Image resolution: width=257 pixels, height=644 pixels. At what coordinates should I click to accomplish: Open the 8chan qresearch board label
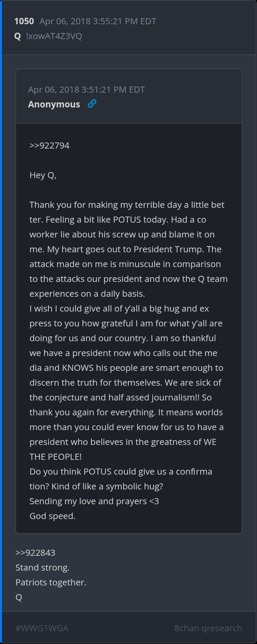[x=208, y=628]
